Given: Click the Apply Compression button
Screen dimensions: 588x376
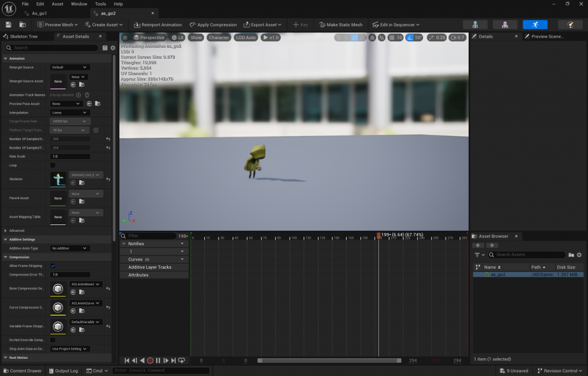Looking at the screenshot, I should coord(213,25).
